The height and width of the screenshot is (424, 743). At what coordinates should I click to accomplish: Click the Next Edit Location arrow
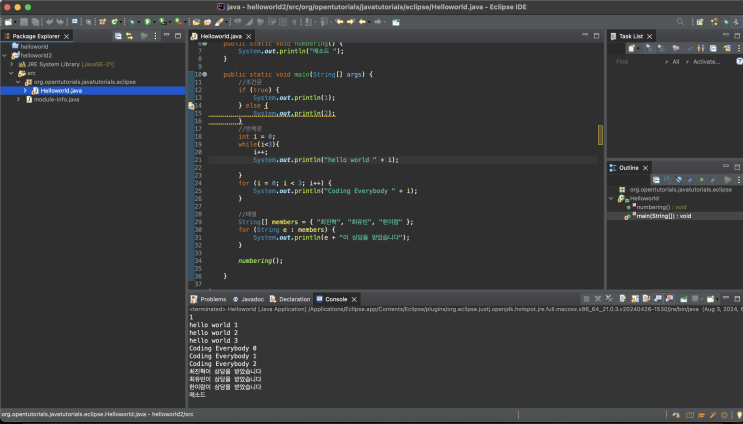point(351,22)
